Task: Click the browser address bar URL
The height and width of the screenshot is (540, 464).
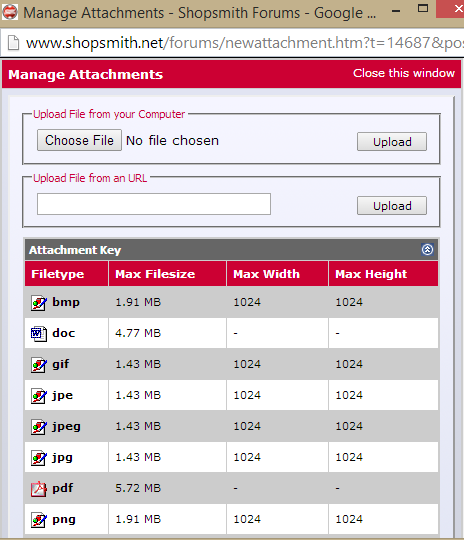Action: click(245, 43)
